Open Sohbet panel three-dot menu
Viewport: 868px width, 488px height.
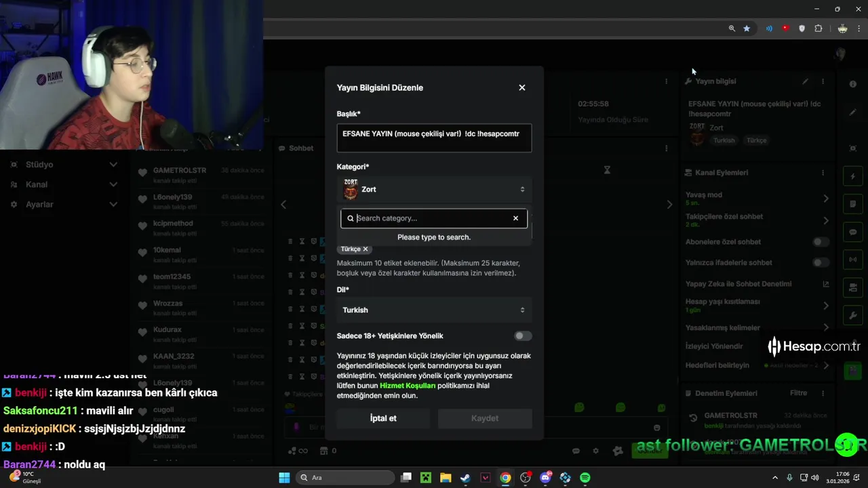[x=667, y=148]
